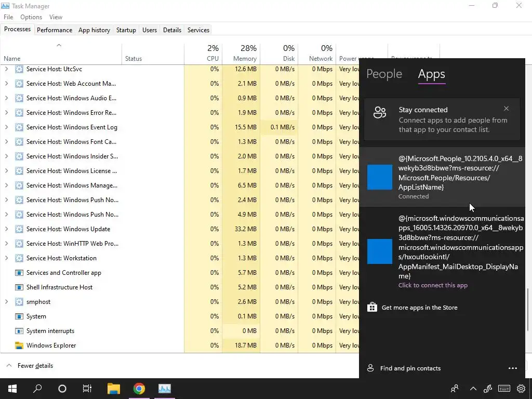Click the Windows Explorer folder icon
Image resolution: width=532 pixels, height=399 pixels.
pyautogui.click(x=19, y=345)
